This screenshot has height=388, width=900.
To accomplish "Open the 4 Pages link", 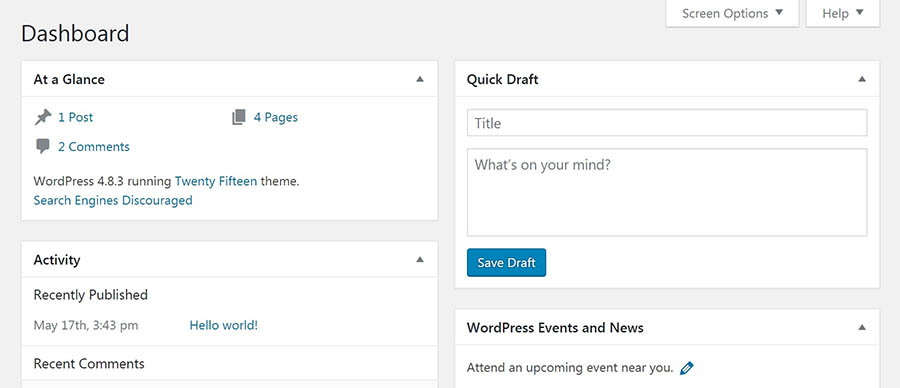I will 276,118.
